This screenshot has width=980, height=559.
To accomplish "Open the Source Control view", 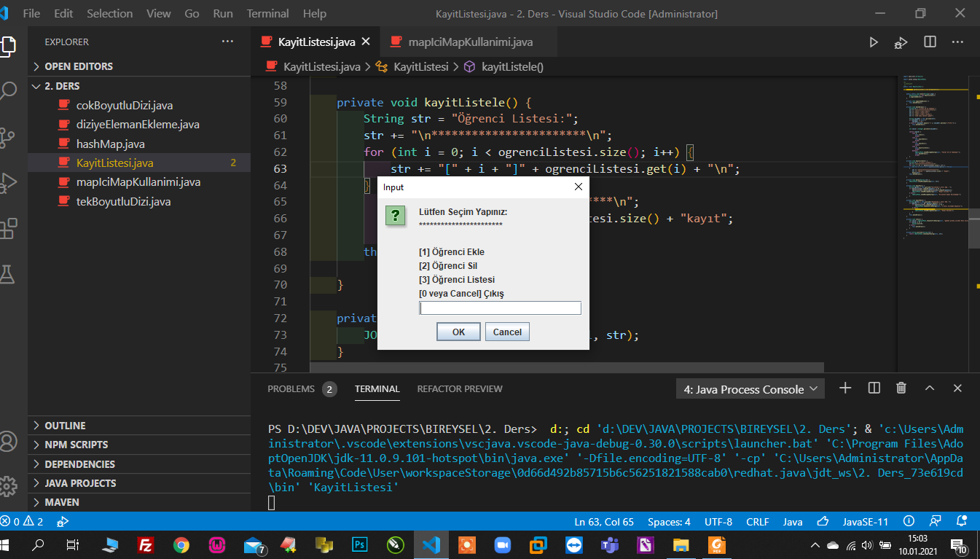I will pyautogui.click(x=9, y=136).
